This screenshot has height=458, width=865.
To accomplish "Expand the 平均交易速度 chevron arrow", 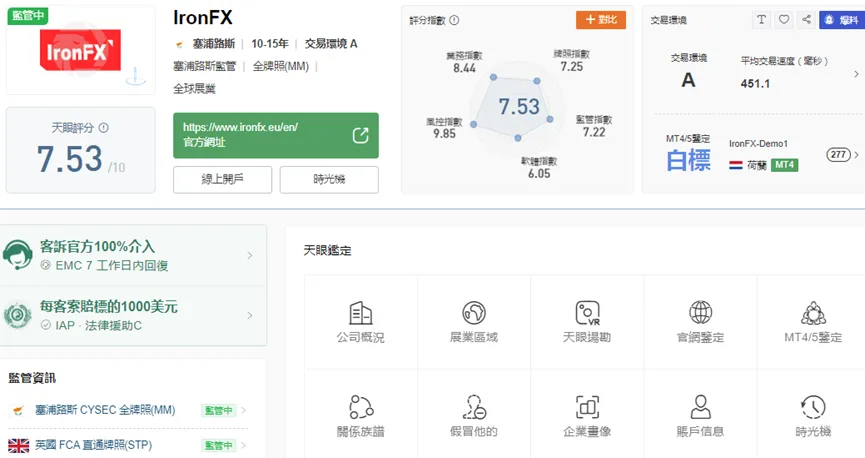I will point(856,74).
